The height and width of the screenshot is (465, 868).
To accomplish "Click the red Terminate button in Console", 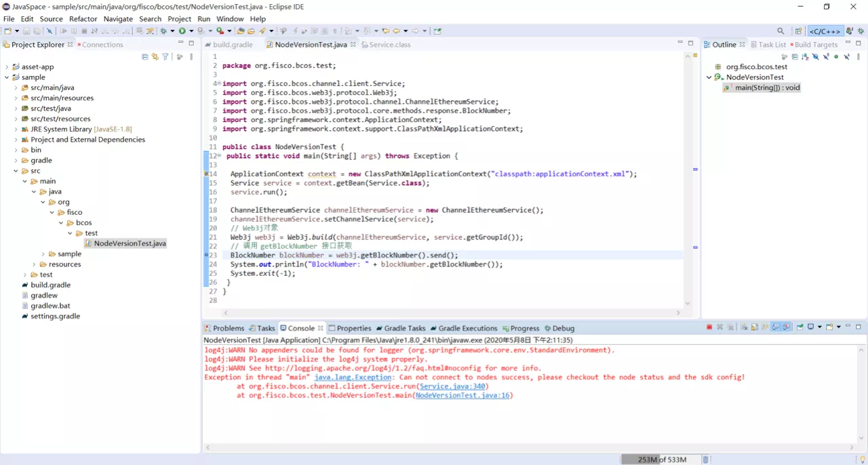I will 709,327.
